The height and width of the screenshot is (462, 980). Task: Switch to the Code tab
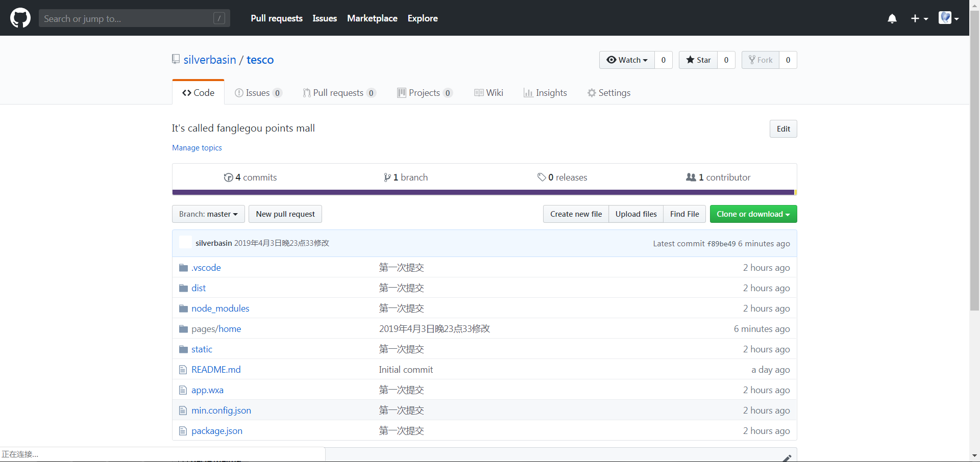coord(198,93)
